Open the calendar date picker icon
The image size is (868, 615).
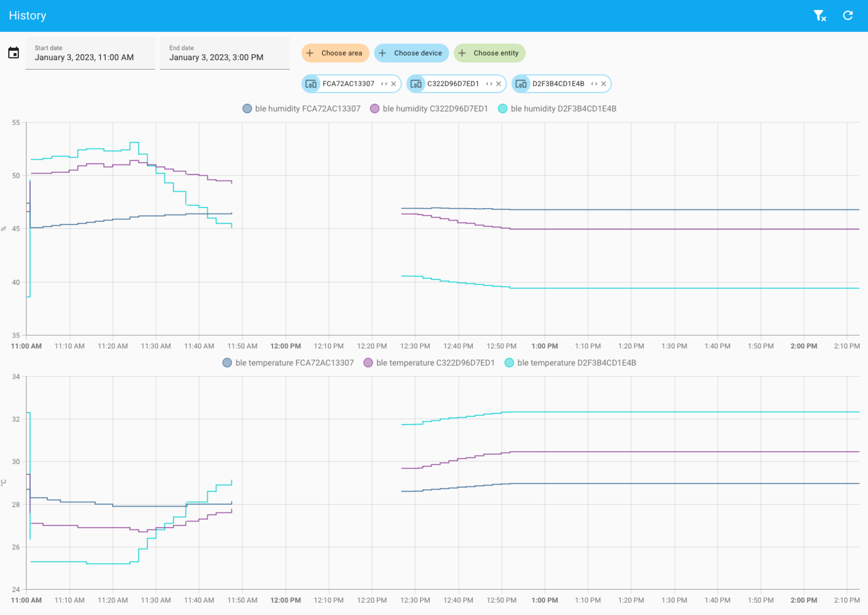tap(14, 53)
